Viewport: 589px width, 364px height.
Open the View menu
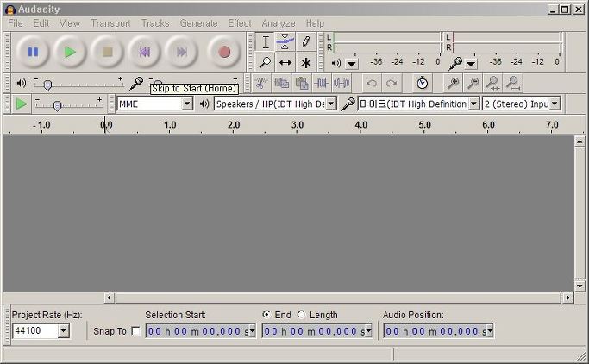pyautogui.click(x=70, y=23)
